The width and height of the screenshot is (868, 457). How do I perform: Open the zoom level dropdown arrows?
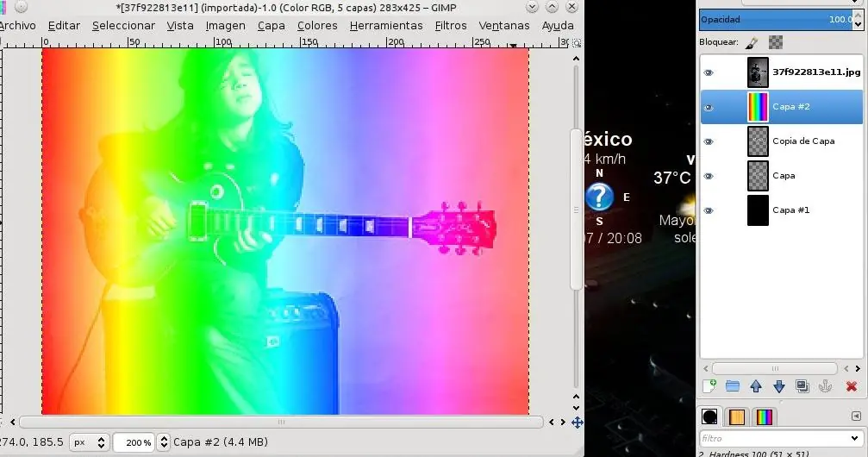163,442
